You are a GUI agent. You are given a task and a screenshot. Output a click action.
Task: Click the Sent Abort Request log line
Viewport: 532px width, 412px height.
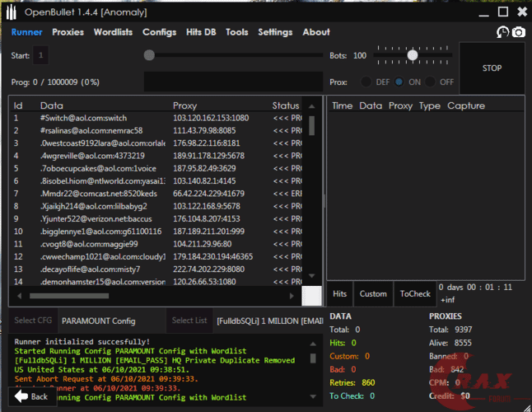click(x=106, y=379)
